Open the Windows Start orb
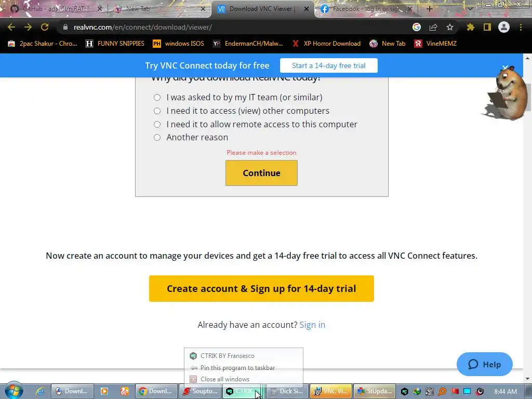532x399 pixels. (x=14, y=391)
